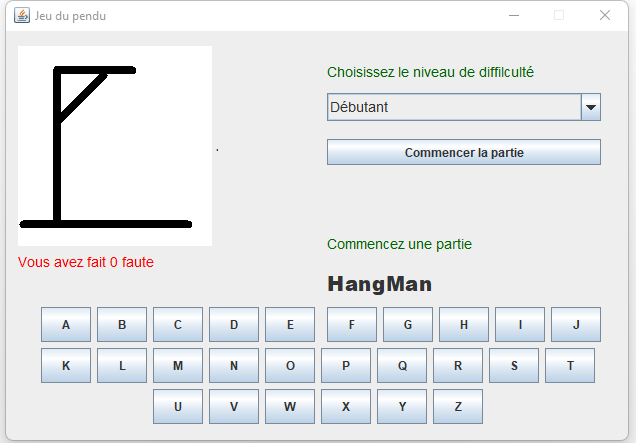
Task: Guess the letter G
Action: coord(408,325)
